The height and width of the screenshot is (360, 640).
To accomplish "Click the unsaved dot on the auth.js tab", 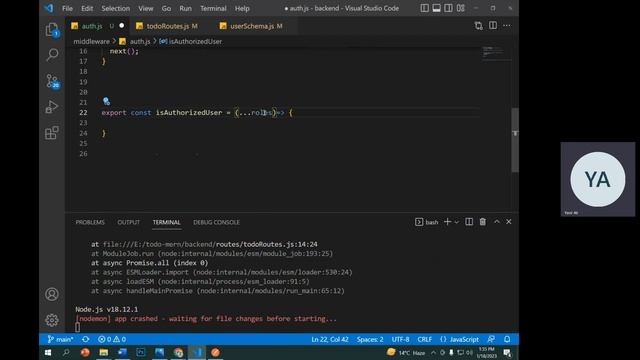I will pyautogui.click(x=122, y=26).
